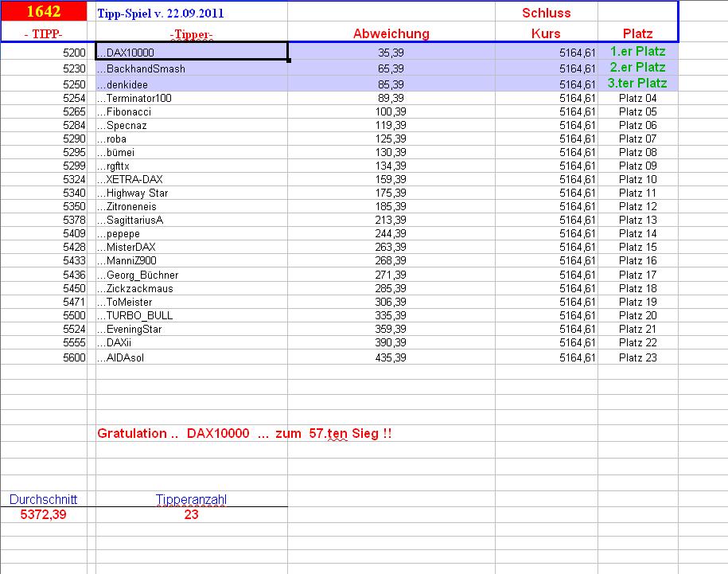Select the deviation value 65,39

pos(391,68)
